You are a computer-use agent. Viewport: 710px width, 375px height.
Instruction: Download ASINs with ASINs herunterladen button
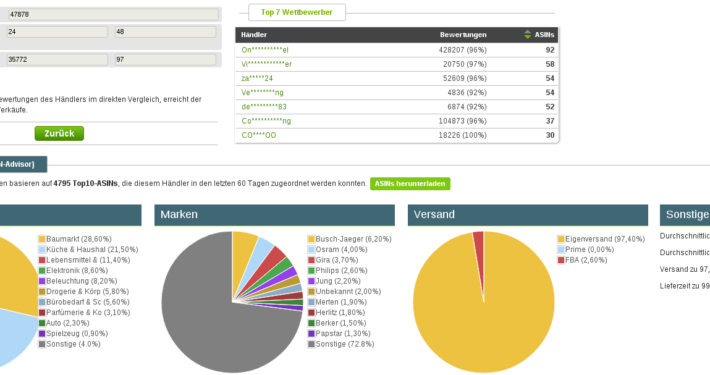tap(410, 183)
